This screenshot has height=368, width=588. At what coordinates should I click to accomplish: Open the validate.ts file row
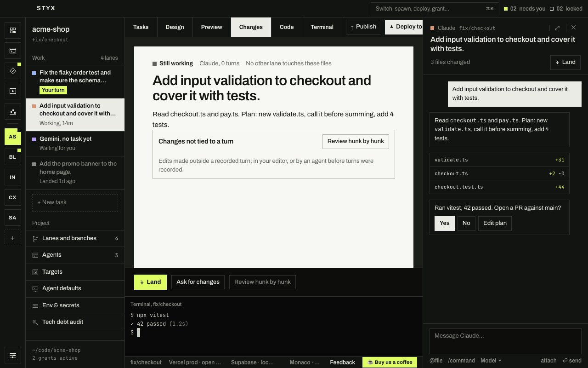click(499, 160)
